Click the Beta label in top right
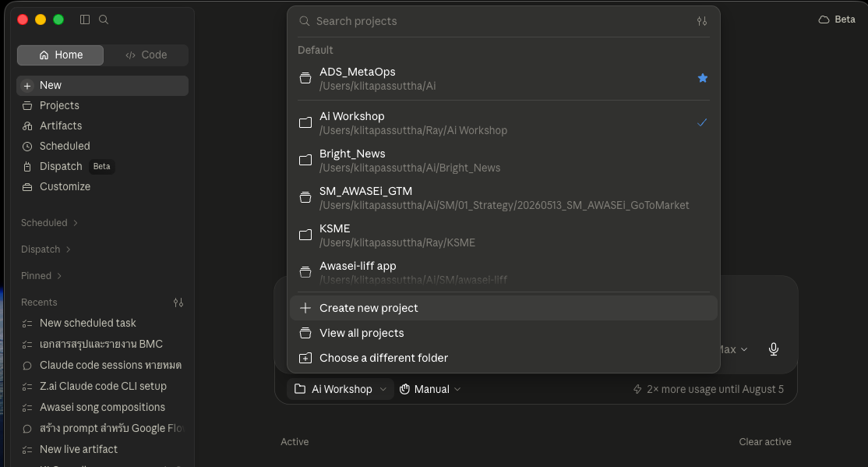The height and width of the screenshot is (467, 868). (845, 19)
